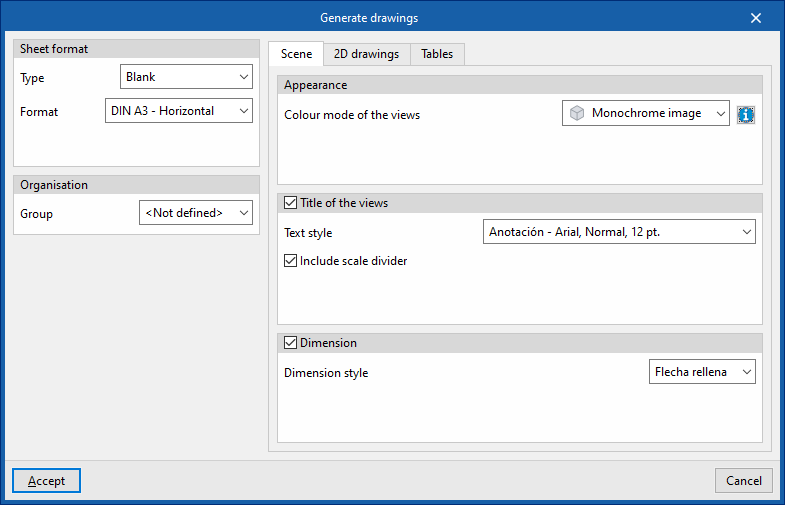Toggle the Title of the views checkbox
Image resolution: width=785 pixels, height=505 pixels.
coord(291,203)
